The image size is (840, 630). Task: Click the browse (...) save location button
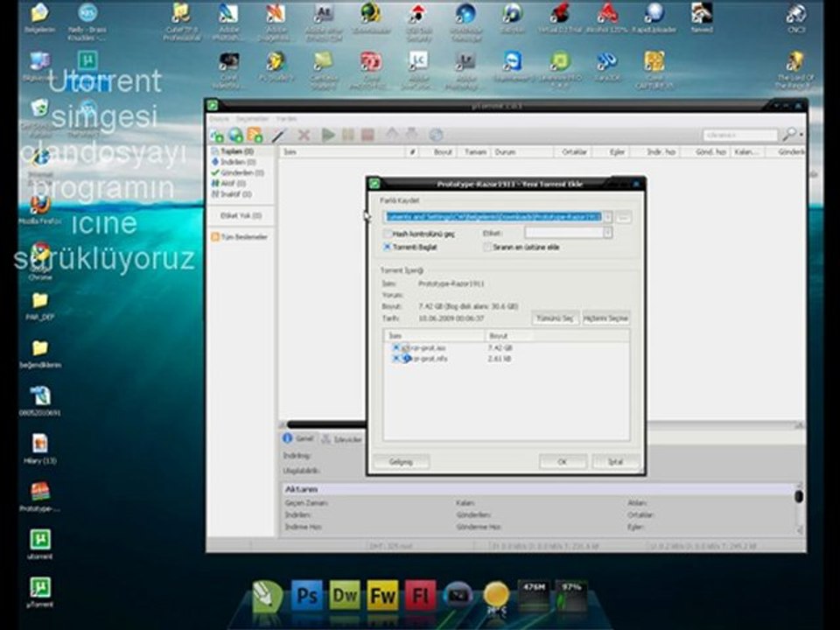[623, 217]
